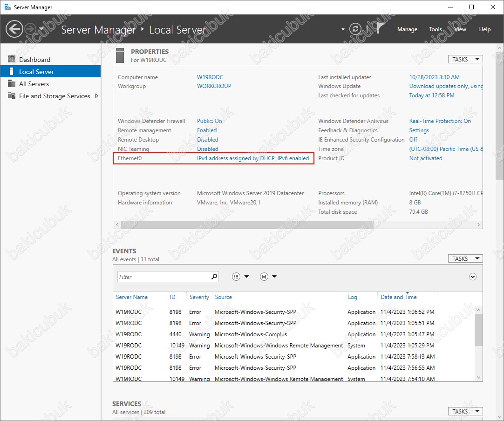Click the All Servers icon in the sidebar
Viewport: 504px width, 421px height.
point(12,83)
